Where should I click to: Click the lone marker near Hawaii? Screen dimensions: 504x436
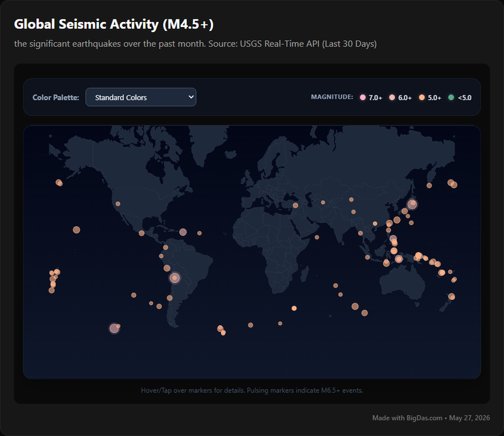click(x=76, y=230)
